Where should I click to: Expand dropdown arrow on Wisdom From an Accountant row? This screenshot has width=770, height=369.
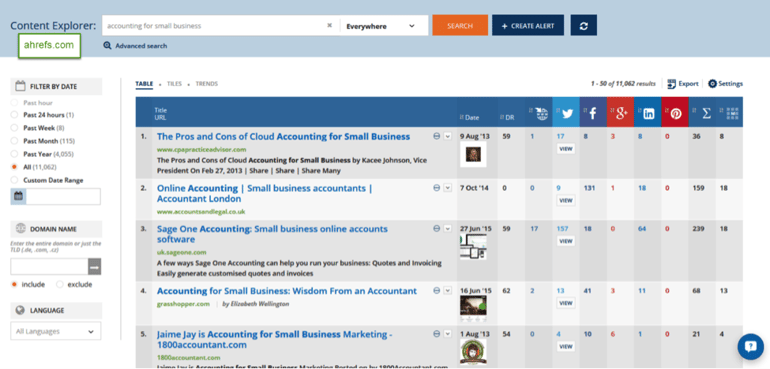447,291
